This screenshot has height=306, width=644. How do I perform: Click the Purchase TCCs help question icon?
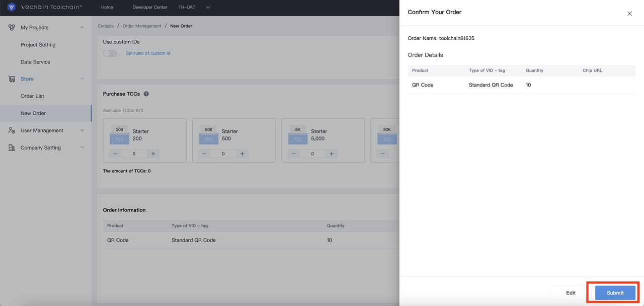146,94
